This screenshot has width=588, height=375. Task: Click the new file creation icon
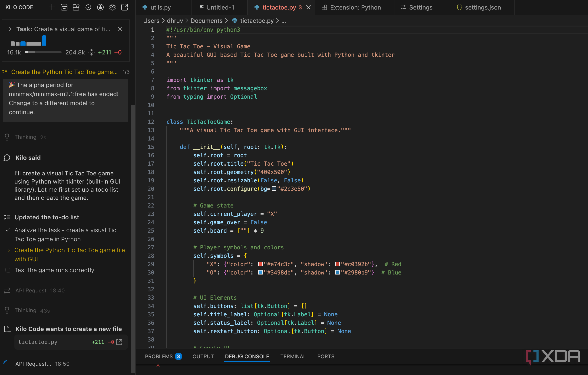(7, 329)
